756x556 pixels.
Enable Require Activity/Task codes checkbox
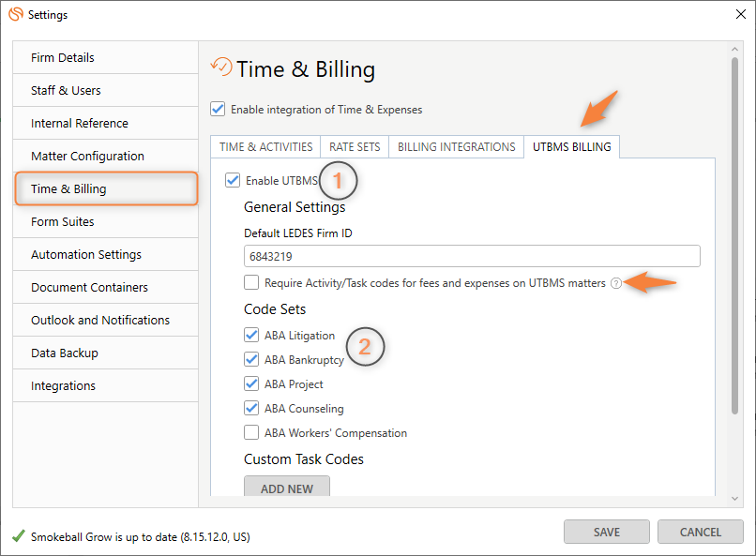251,282
